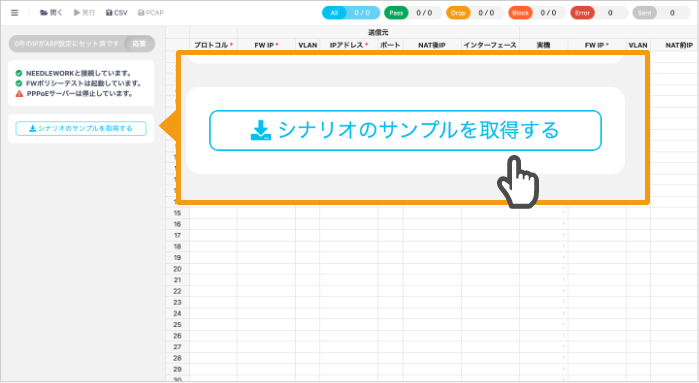Click the 実行 run button
699x383 pixels.
point(84,13)
